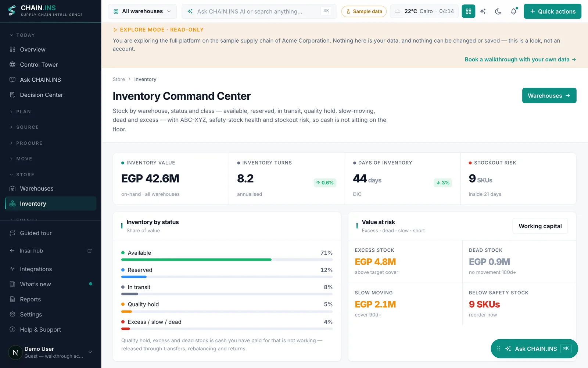Screen dimensions: 588x368
Task: Open the Control Tower globe icon
Action: coord(12,64)
